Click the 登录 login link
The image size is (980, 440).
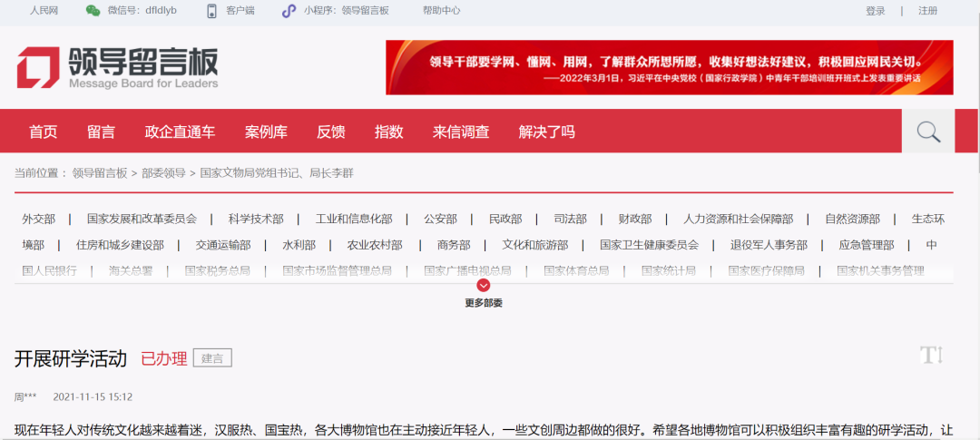(875, 11)
